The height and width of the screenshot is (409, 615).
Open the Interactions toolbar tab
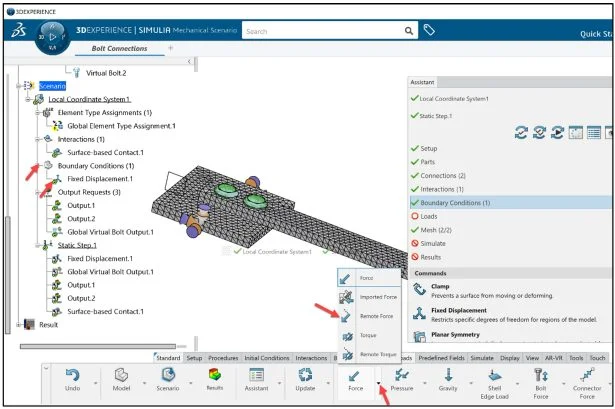[x=311, y=358]
